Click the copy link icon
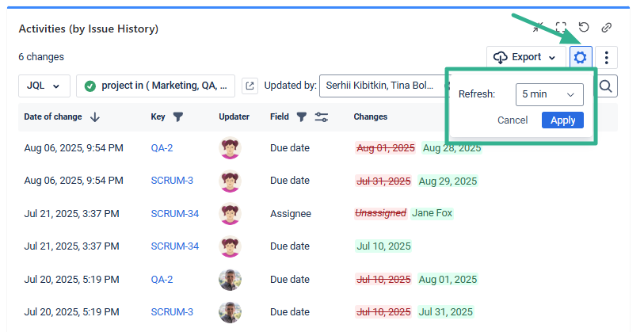 [607, 28]
